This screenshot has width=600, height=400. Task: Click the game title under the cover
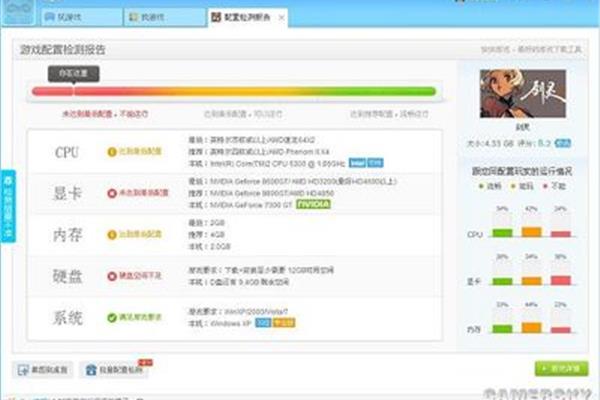coord(523,127)
